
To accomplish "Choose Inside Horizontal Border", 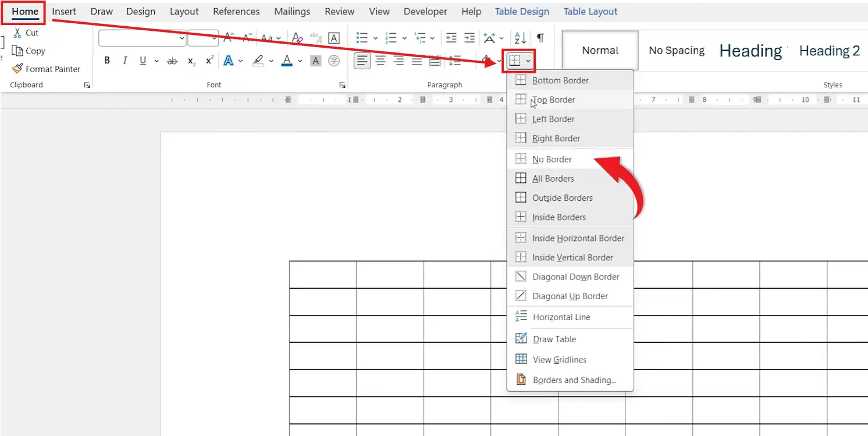I will (x=570, y=238).
